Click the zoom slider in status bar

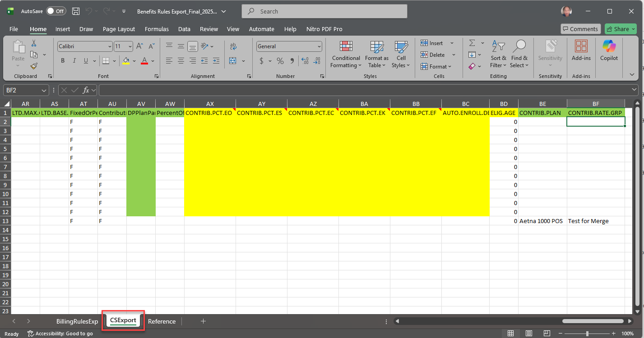coord(587,333)
